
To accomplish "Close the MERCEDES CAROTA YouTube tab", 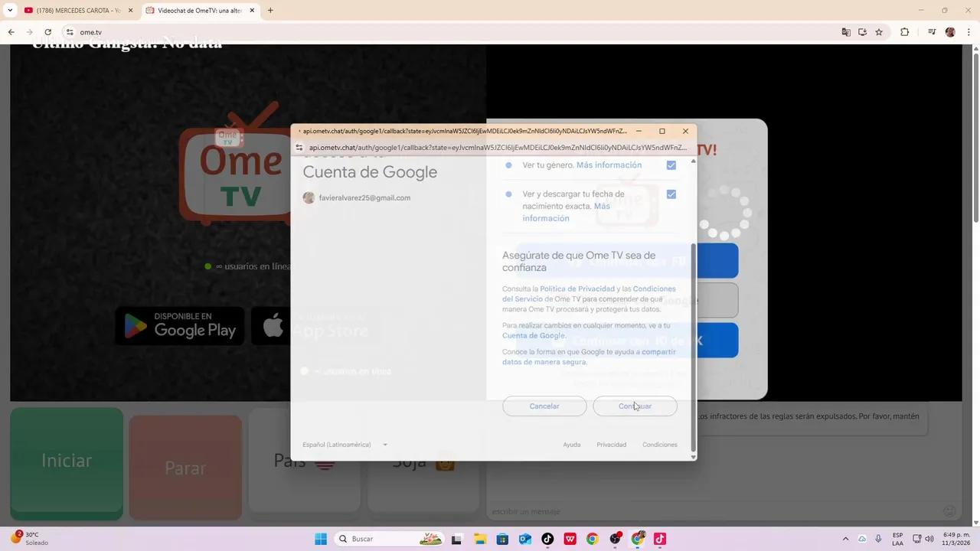I will [130, 11].
